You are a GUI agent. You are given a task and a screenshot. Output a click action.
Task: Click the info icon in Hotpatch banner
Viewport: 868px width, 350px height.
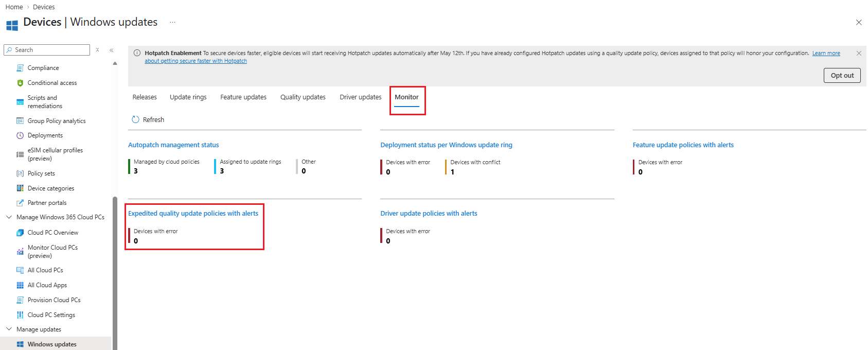pos(137,53)
